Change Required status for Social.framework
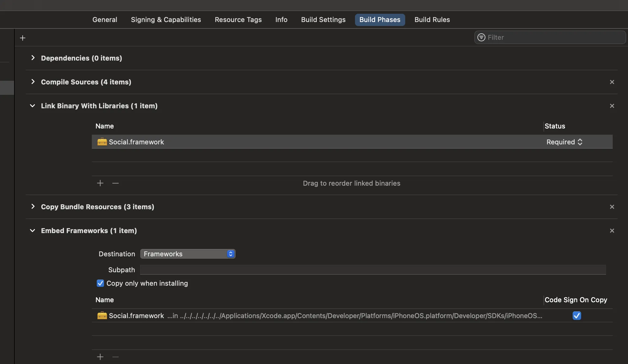 pyautogui.click(x=564, y=142)
